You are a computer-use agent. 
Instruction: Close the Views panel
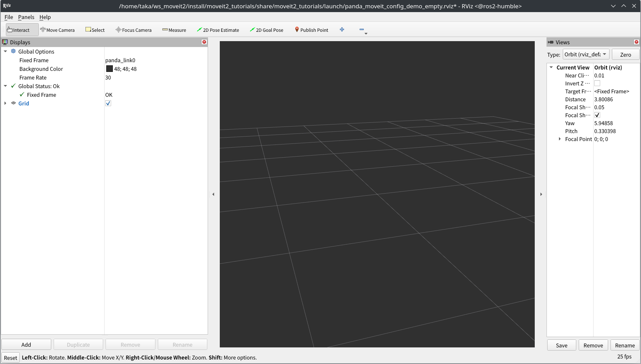click(636, 42)
